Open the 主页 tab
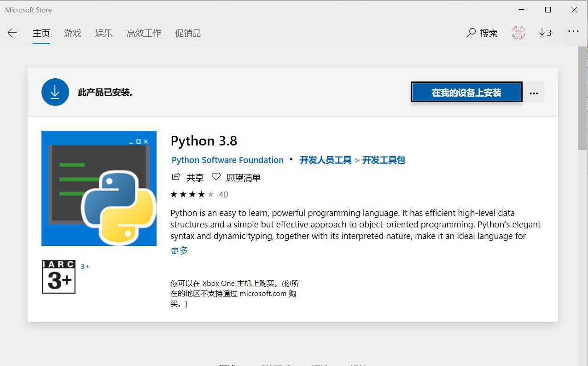 pyautogui.click(x=41, y=33)
